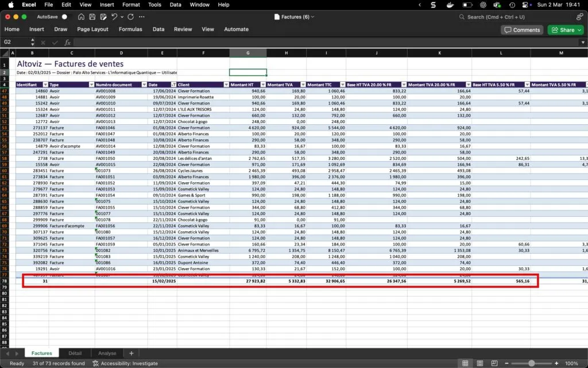Click the Search (Cmd + Ctrl + U) field
The image size is (588, 368).
(496, 17)
